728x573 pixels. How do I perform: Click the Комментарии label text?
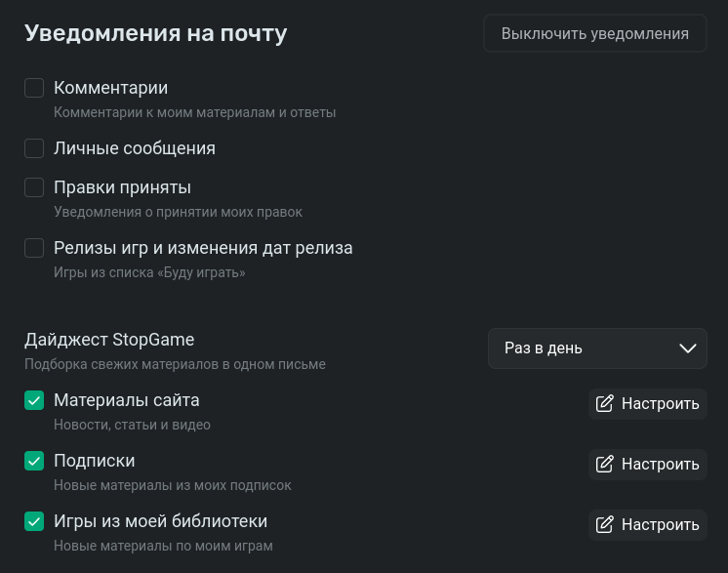pos(110,89)
